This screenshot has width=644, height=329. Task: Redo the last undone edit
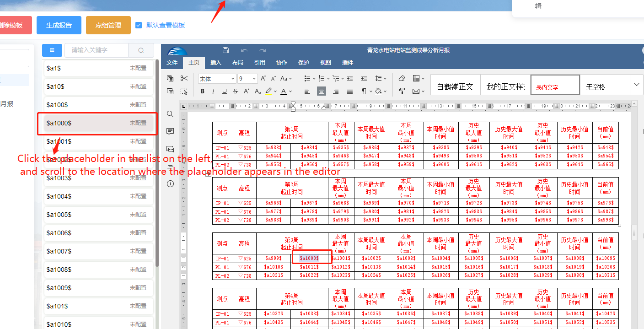coord(263,50)
